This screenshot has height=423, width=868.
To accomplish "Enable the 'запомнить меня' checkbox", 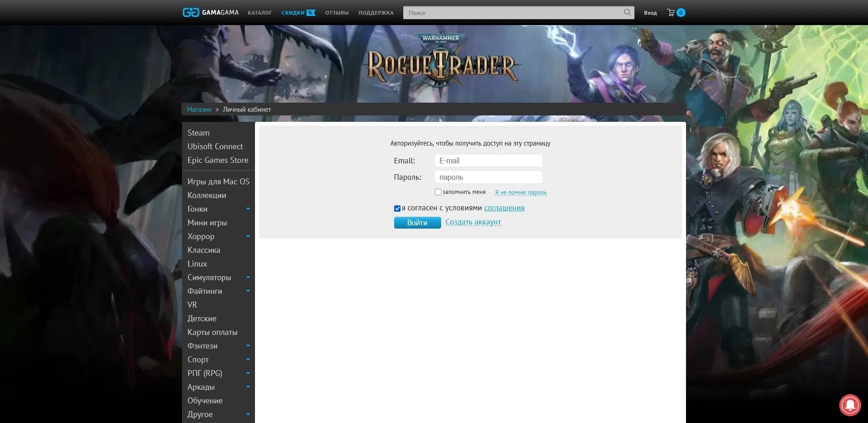I will point(438,192).
